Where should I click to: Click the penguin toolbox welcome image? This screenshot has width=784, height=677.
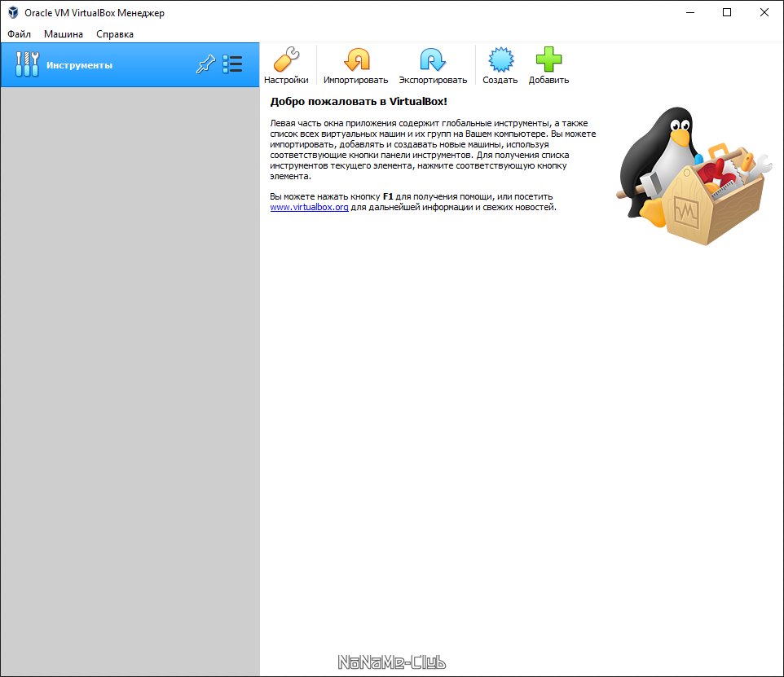(694, 176)
